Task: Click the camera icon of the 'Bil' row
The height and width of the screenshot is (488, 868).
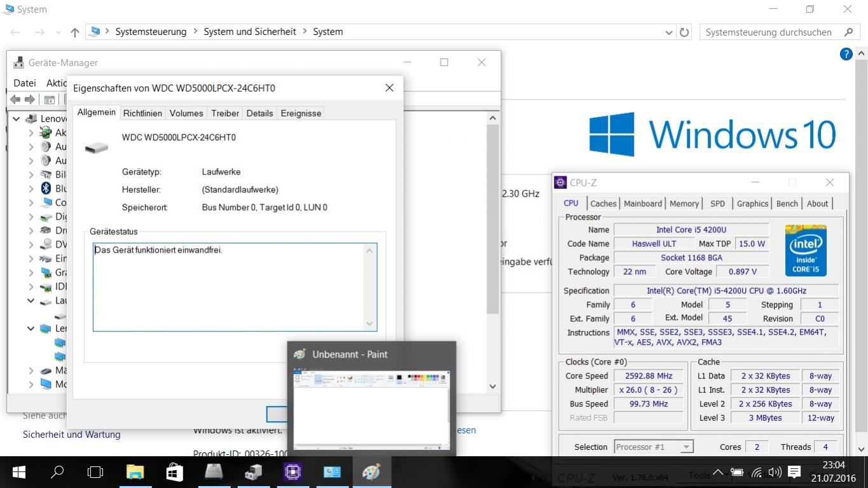Action: 46,174
